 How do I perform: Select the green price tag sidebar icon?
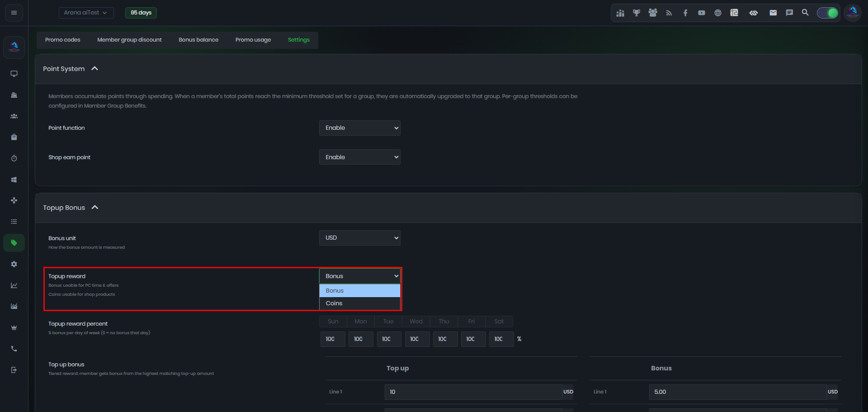[x=14, y=243]
